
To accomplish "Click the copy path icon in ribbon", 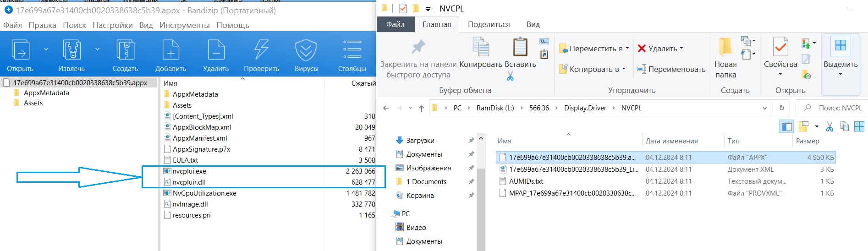I will coord(544,41).
